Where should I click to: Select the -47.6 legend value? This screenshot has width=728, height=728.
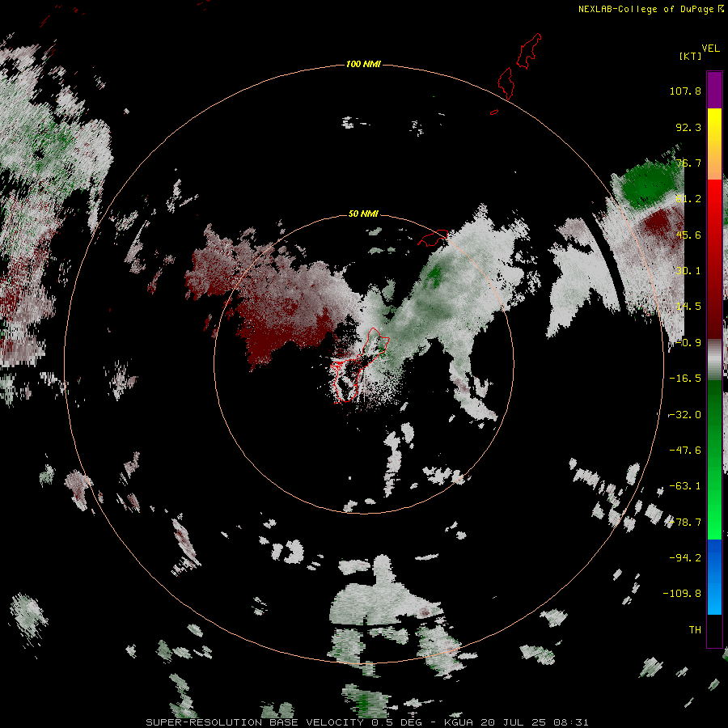pos(685,451)
